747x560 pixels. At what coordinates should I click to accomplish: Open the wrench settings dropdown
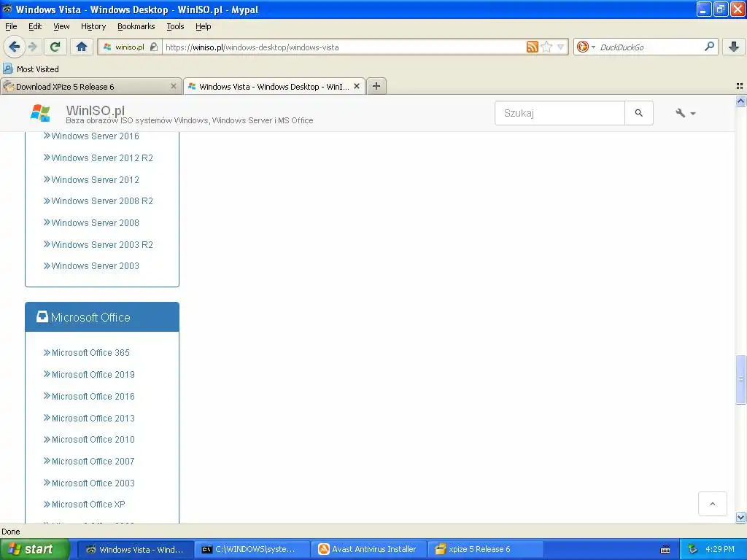pos(685,113)
